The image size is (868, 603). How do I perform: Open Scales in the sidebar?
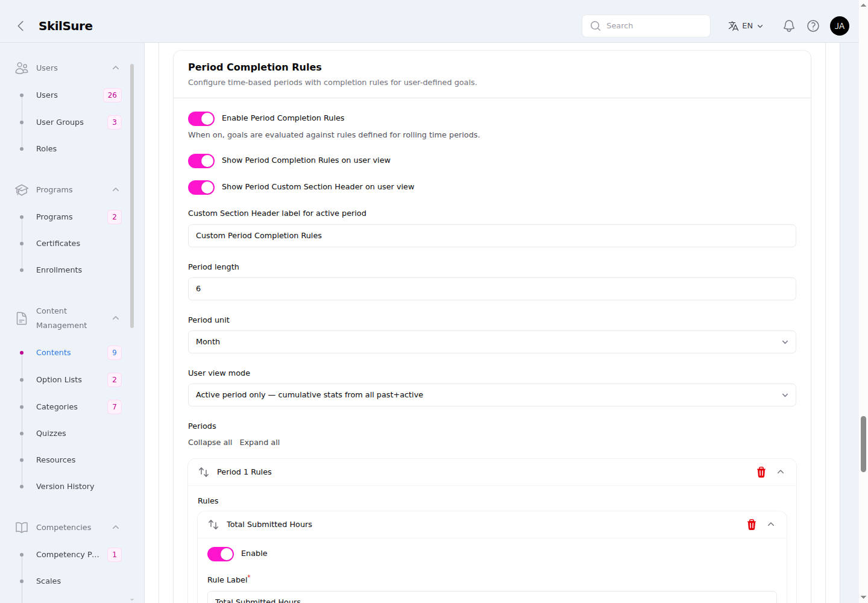pos(48,581)
